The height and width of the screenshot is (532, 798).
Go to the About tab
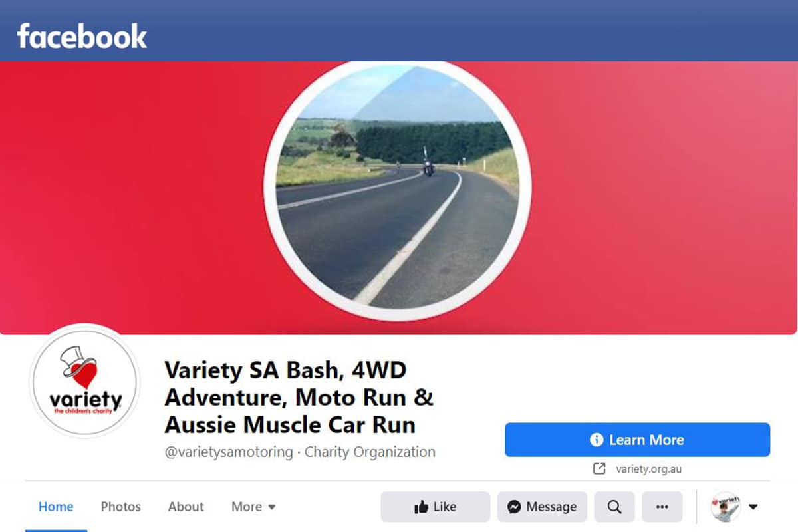point(186,507)
